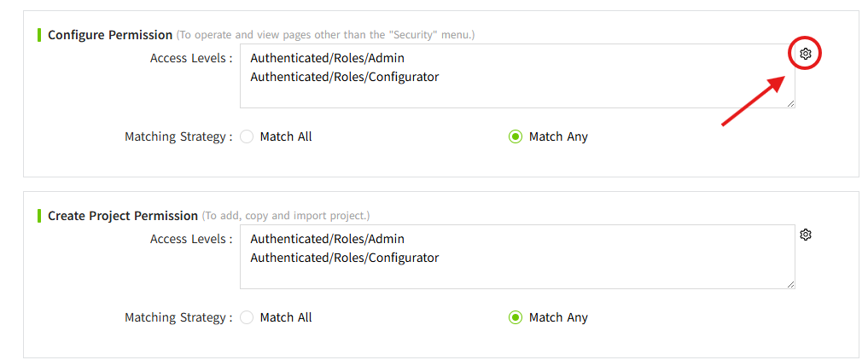This screenshot has height=360, width=868.
Task: Click the Configure Permission section heading
Action: pyautogui.click(x=109, y=35)
